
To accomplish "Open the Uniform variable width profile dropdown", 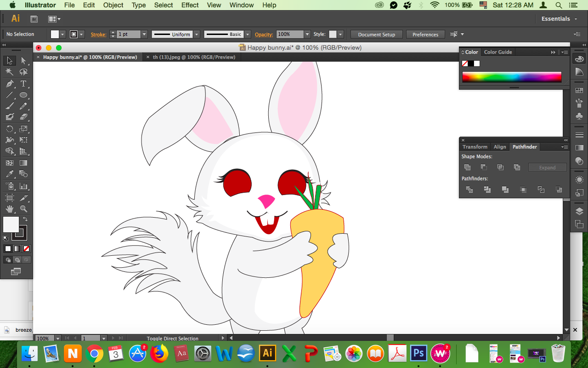I will pos(197,34).
